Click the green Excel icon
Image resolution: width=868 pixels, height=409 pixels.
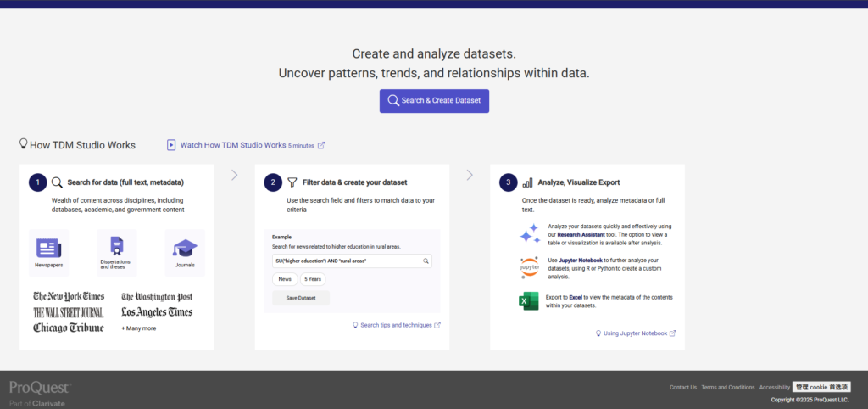click(529, 301)
